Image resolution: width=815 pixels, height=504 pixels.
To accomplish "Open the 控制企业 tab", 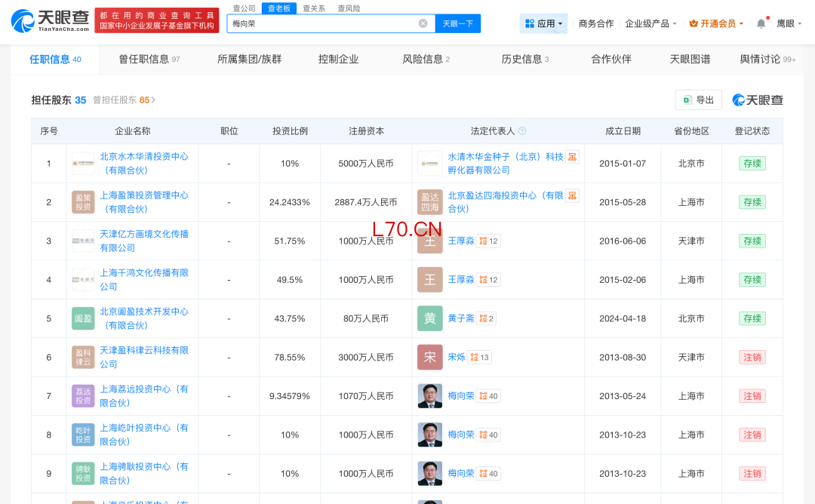I will point(338,60).
